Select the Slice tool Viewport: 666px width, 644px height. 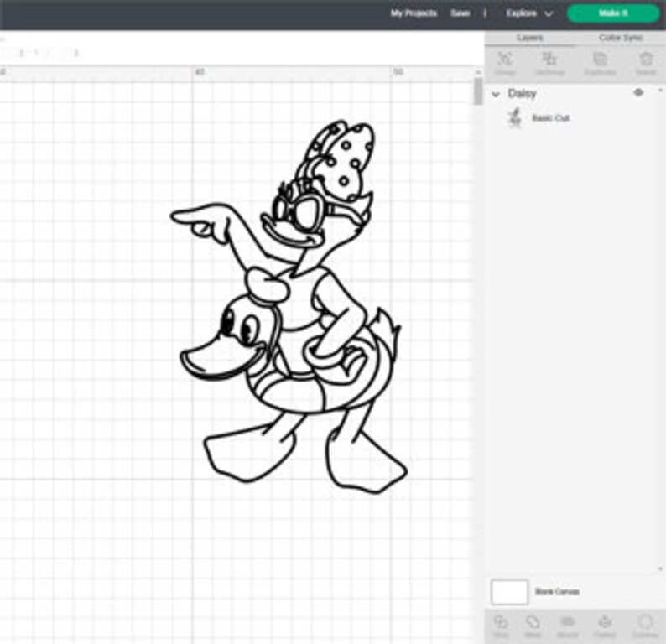click(501, 625)
